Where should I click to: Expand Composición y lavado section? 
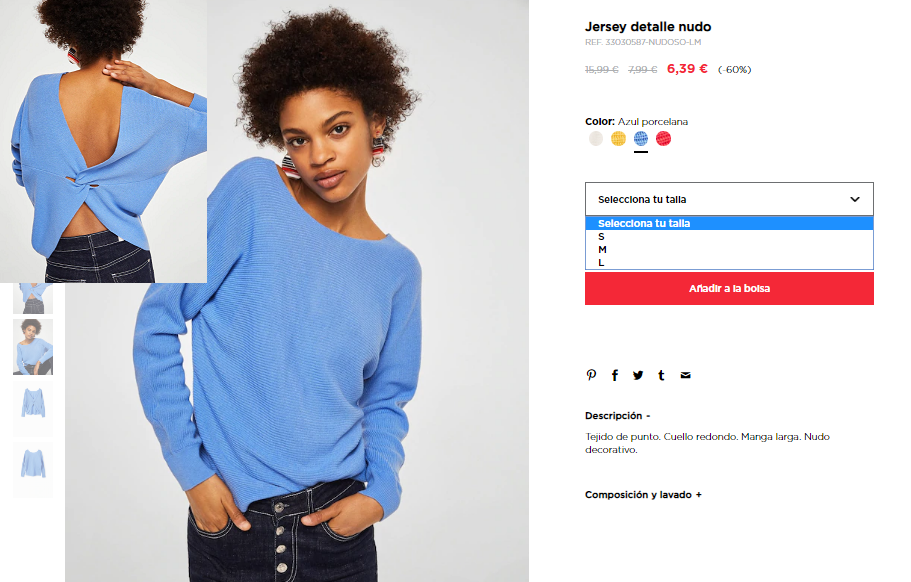643,495
